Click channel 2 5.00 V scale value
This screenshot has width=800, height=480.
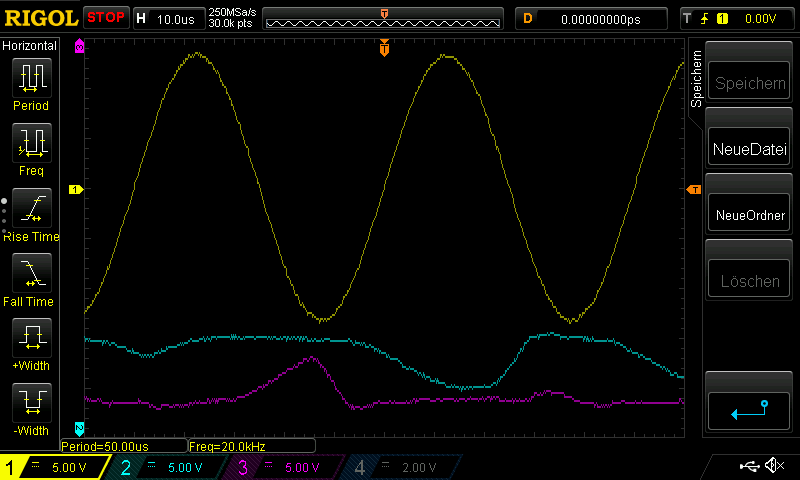click(x=185, y=468)
